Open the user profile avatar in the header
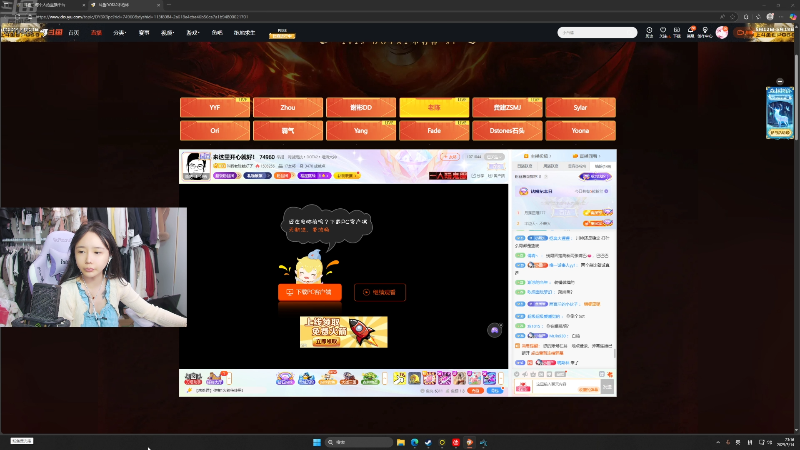Viewport: 800px width, 450px height. tap(721, 32)
